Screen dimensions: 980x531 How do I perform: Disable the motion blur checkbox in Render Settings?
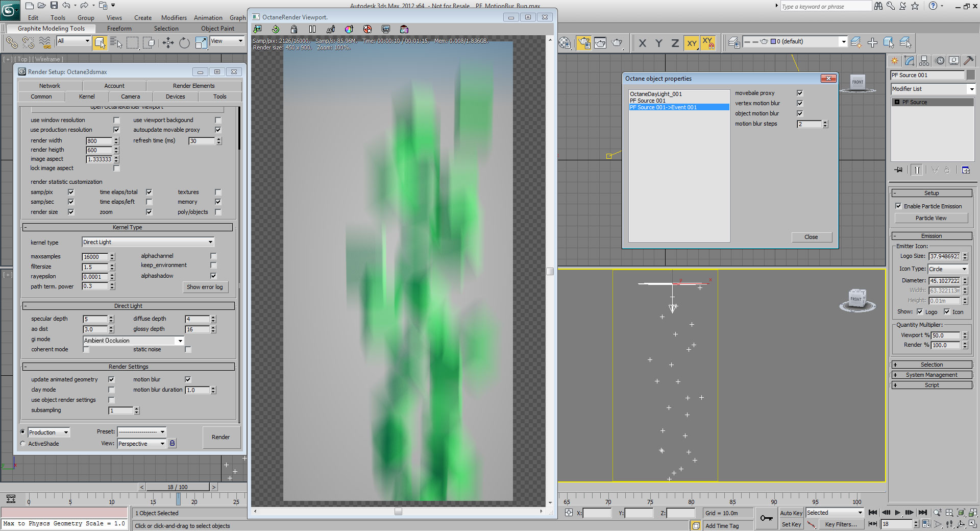(x=188, y=379)
